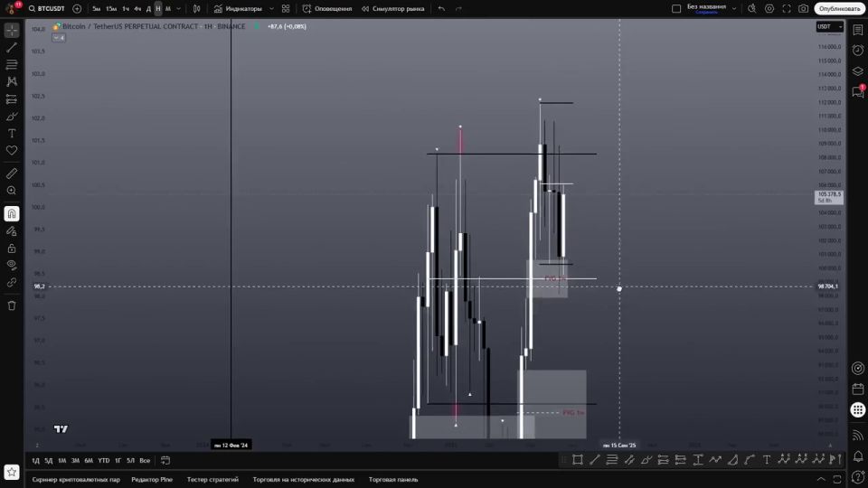Viewport: 868px width, 488px height.
Task: Switch to 4ч timeframe
Action: [x=137, y=9]
